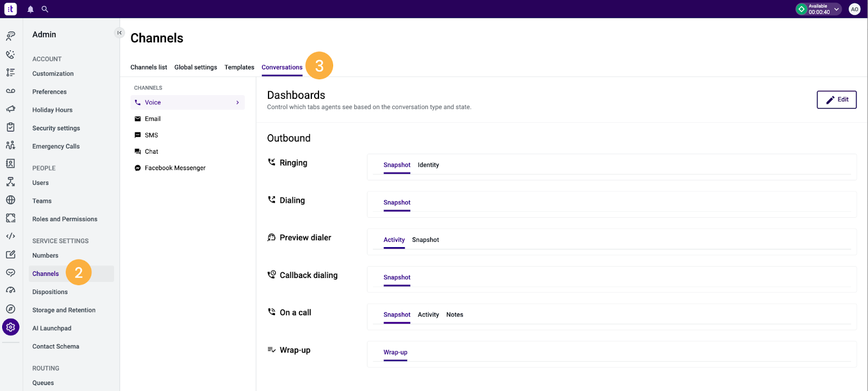Open Roles and Permissions
The image size is (868, 391).
[x=65, y=219]
